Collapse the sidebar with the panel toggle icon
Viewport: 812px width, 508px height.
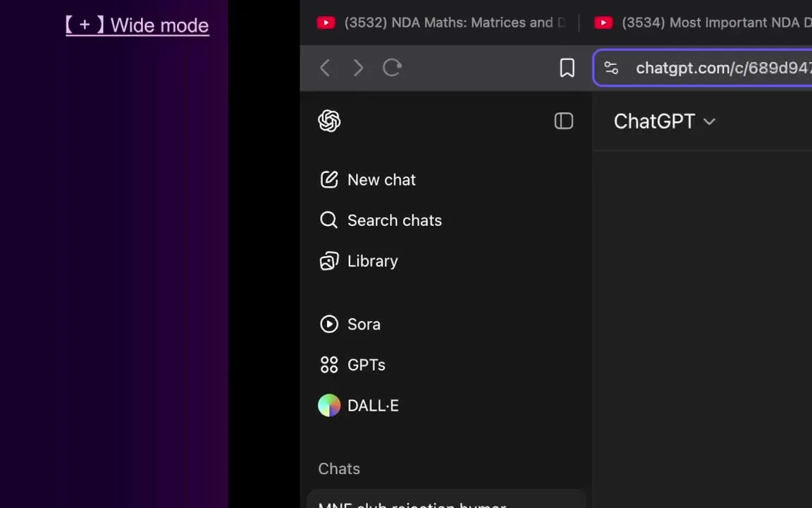(x=563, y=121)
